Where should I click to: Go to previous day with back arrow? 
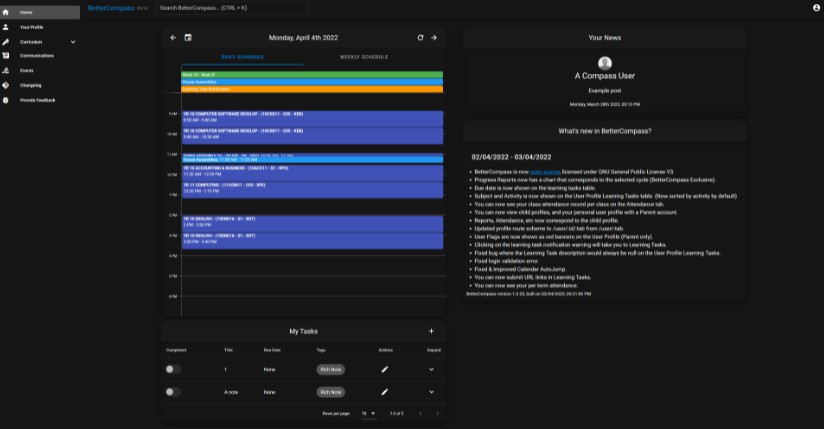[173, 38]
